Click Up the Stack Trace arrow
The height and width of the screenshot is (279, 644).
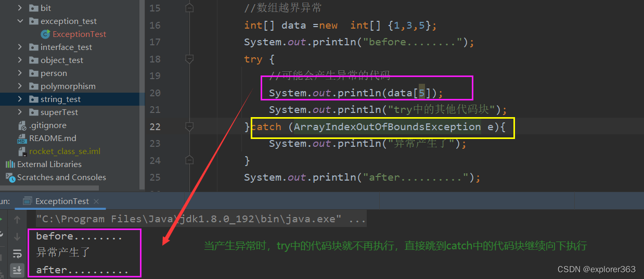(x=17, y=220)
